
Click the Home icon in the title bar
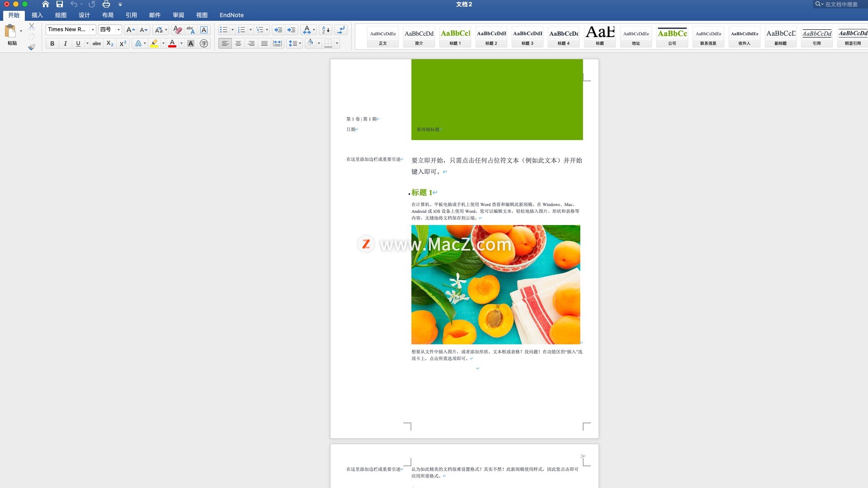pyautogui.click(x=46, y=4)
